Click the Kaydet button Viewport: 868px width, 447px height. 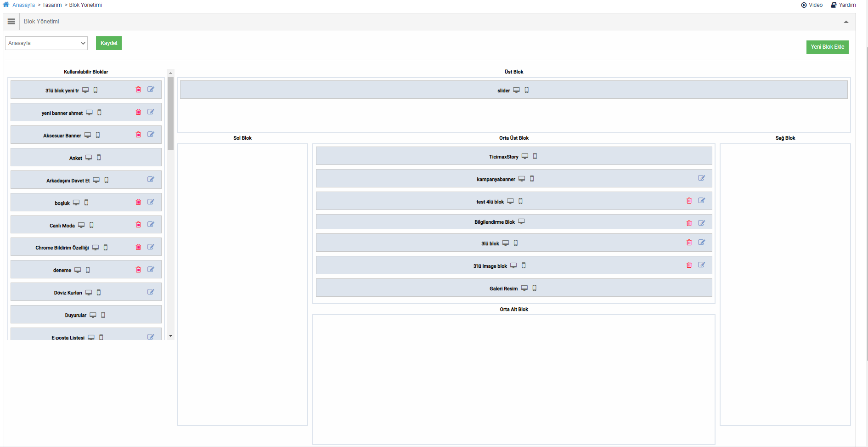[x=109, y=43]
